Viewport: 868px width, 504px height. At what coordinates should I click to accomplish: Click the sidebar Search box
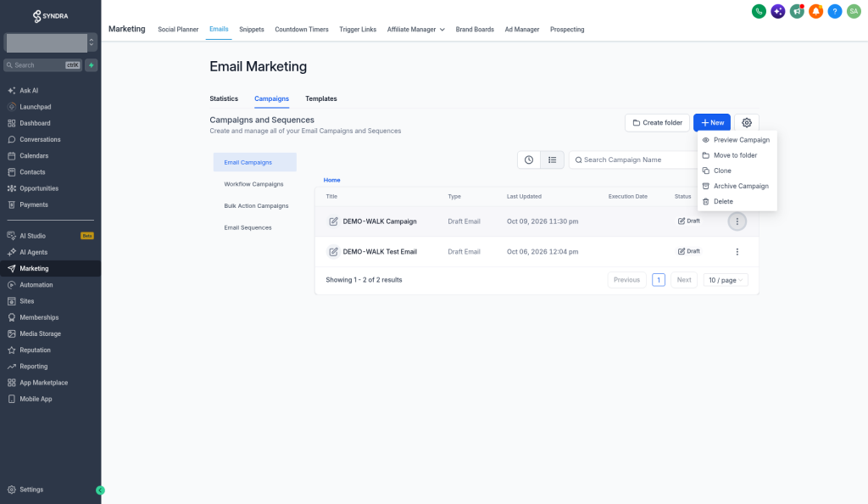coord(42,64)
